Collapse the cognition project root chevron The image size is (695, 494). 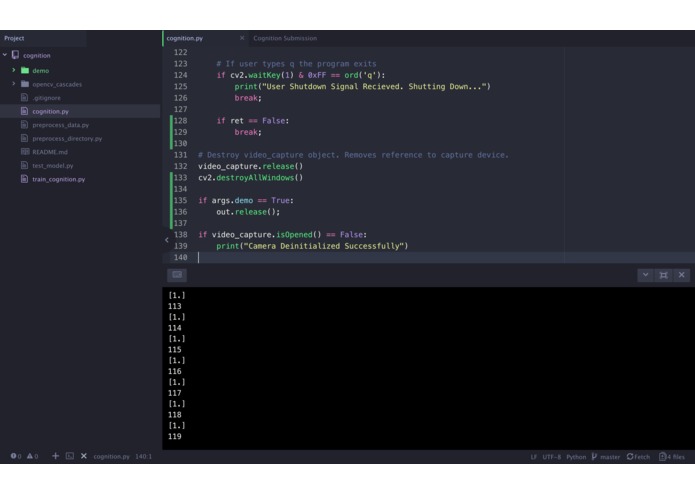coord(5,55)
